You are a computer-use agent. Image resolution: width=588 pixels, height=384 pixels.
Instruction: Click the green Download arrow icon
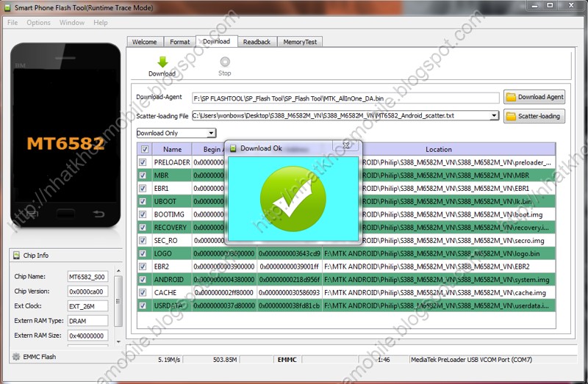(x=162, y=62)
